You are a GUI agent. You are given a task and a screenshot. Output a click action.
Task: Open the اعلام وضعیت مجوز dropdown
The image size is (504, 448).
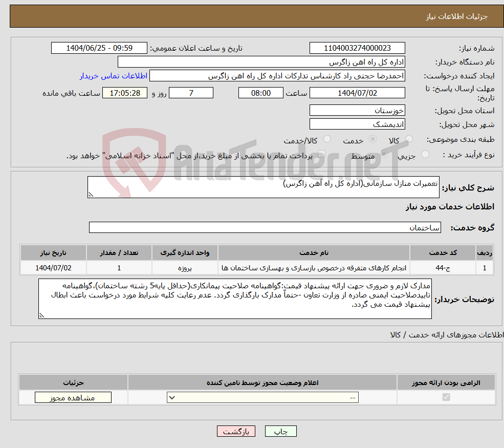[262, 397]
